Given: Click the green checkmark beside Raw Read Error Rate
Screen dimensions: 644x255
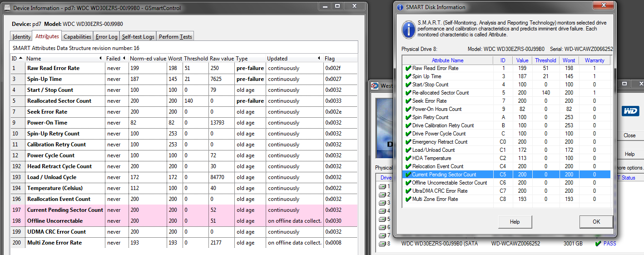Looking at the screenshot, I should coord(408,68).
